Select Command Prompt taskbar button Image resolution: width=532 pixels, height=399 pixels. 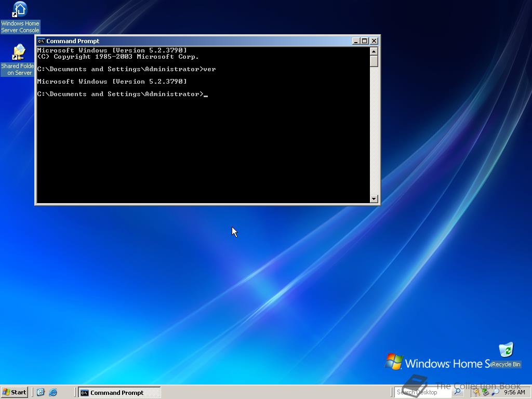(x=119, y=393)
